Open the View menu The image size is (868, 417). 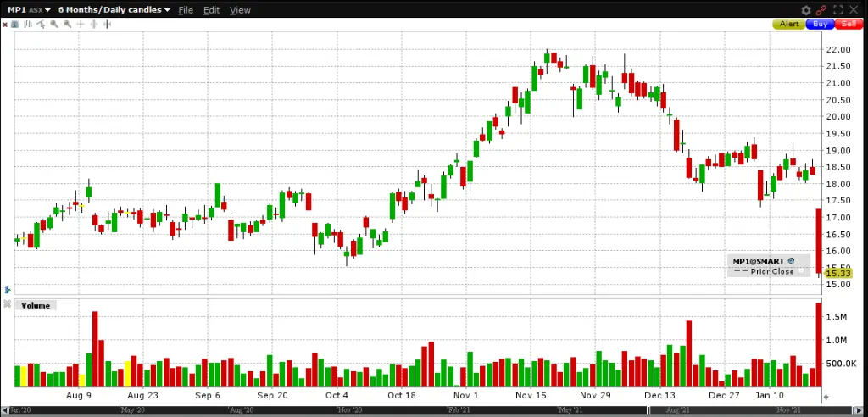click(x=240, y=10)
